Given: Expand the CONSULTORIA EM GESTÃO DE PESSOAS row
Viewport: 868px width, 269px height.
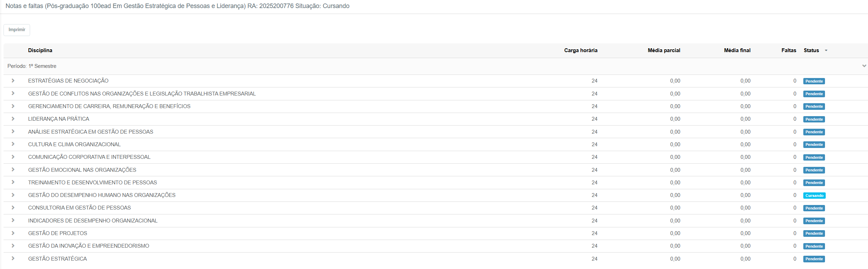Looking at the screenshot, I should (13, 208).
